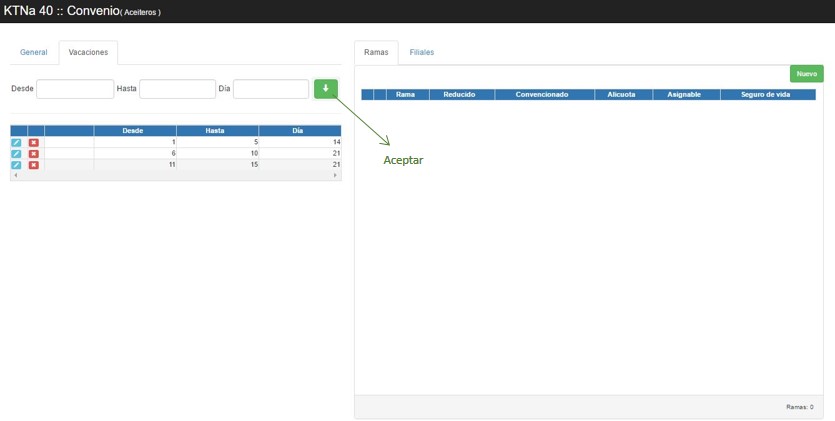Delete the vacation row with Hasta 10
Viewport: 835px width, 421px height.
coord(34,153)
